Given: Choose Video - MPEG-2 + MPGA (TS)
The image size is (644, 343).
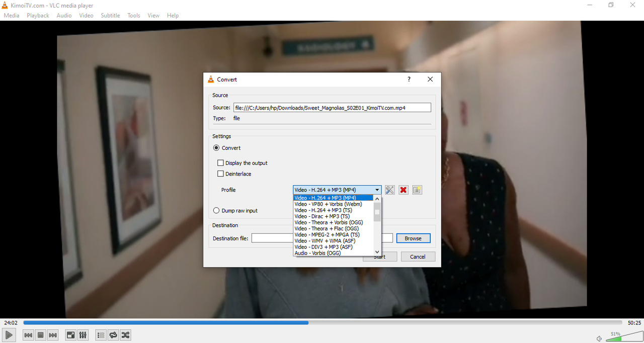Looking at the screenshot, I should click(x=333, y=235).
